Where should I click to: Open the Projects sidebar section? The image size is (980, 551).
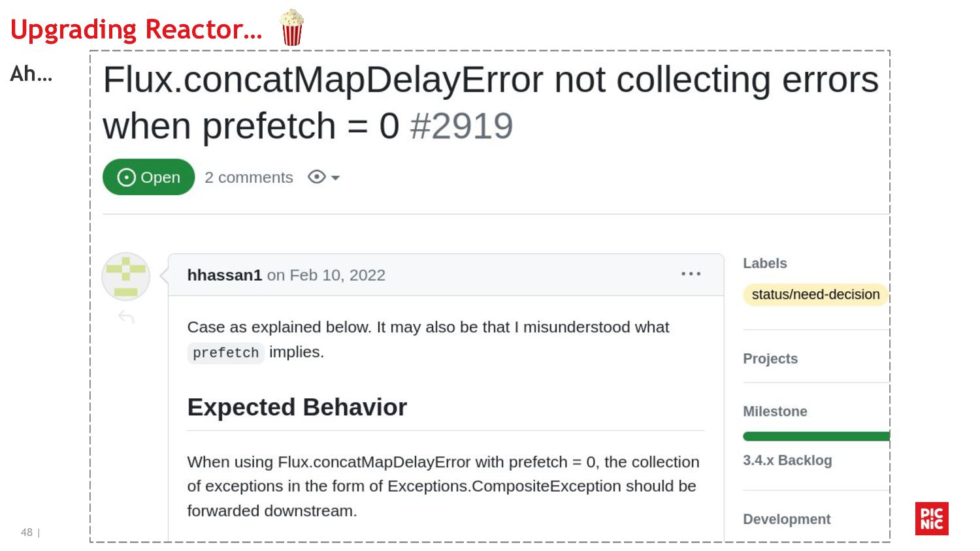770,358
